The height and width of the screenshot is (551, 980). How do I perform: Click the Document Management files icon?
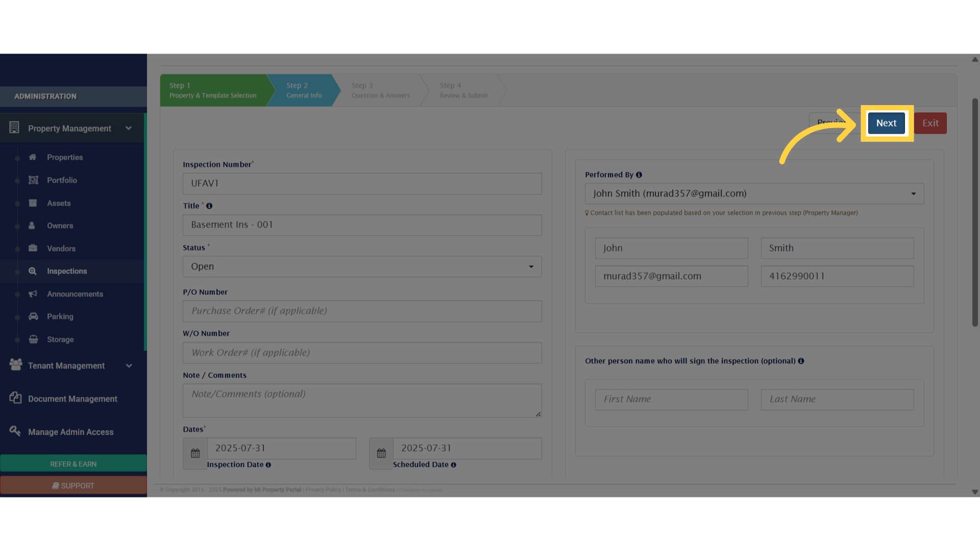(15, 398)
